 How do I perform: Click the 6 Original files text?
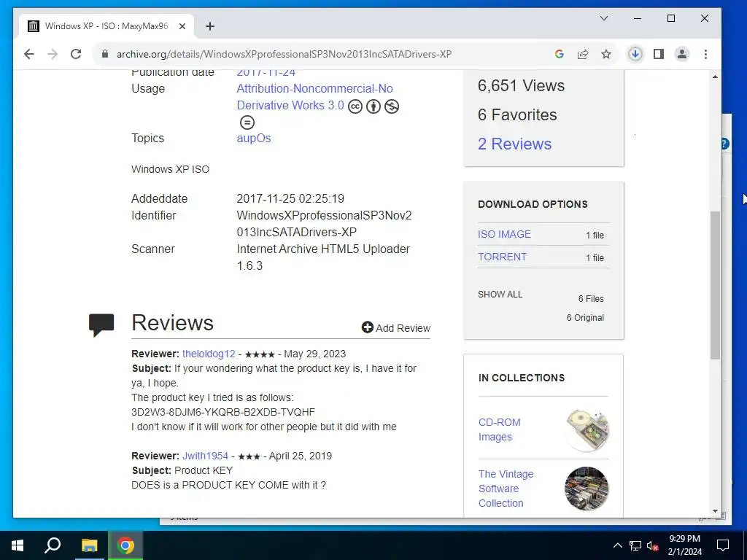(x=585, y=318)
